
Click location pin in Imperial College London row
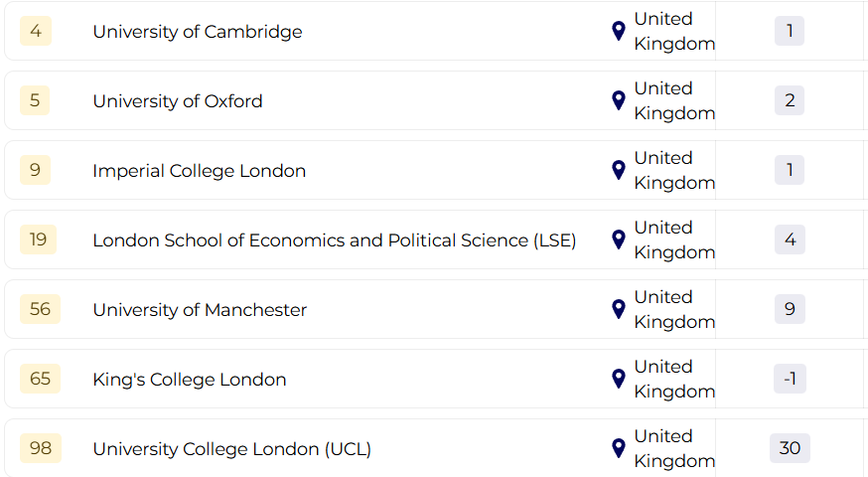click(619, 170)
